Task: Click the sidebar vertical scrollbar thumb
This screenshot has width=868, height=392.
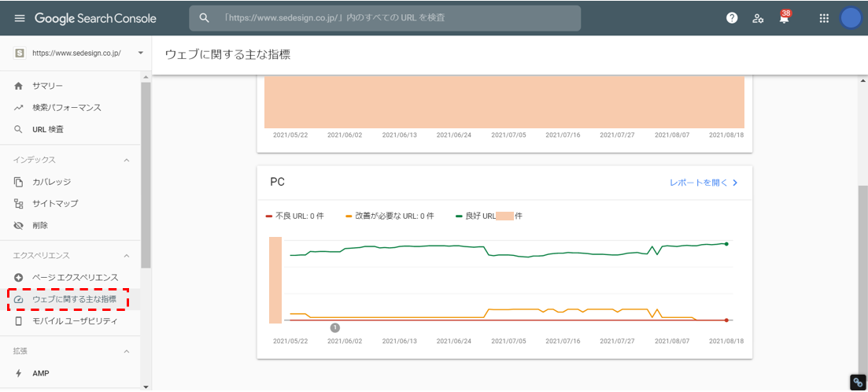Action: point(146,176)
